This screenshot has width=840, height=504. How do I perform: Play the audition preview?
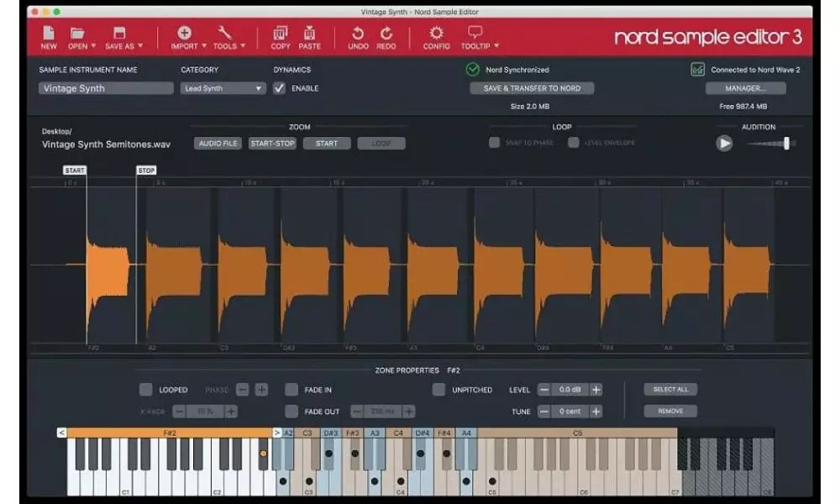click(724, 143)
